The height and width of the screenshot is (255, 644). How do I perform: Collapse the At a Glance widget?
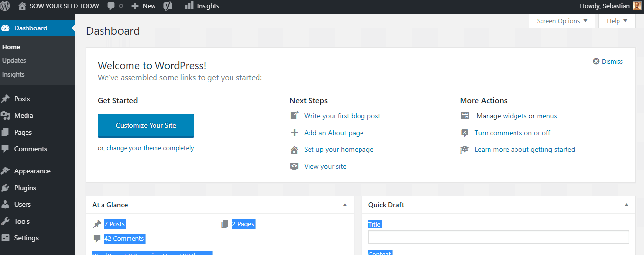(x=345, y=205)
